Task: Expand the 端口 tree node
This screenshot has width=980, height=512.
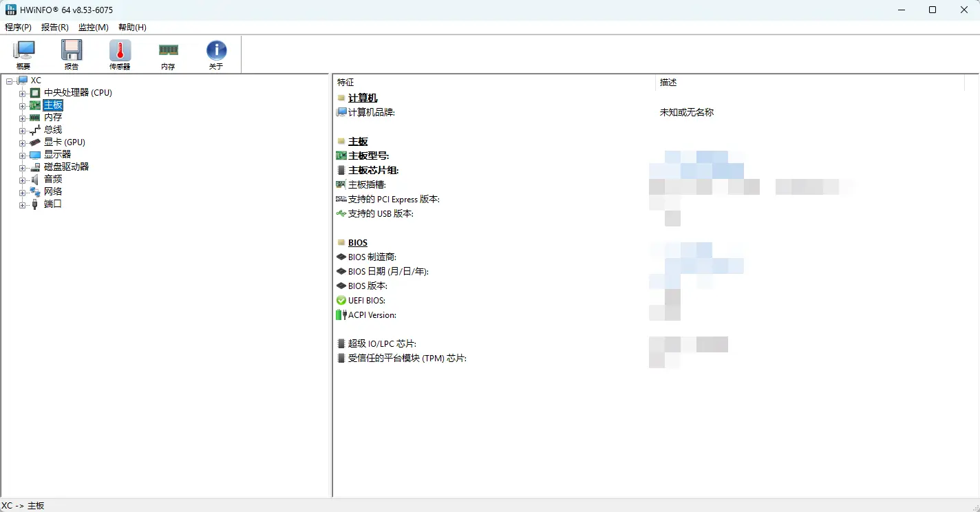Action: [23, 205]
